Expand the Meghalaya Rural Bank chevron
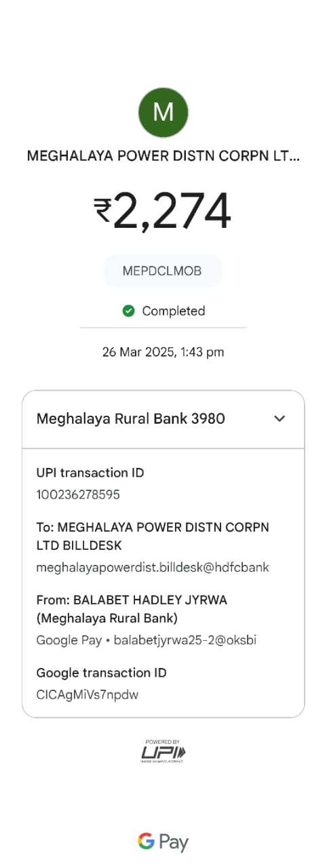Image resolution: width=327 pixels, height=868 pixels. pos(280,418)
